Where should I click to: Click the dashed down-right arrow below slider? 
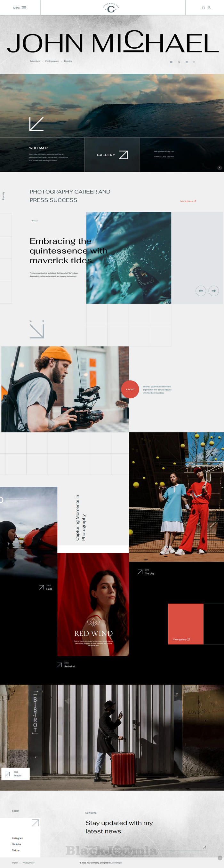click(x=37, y=329)
